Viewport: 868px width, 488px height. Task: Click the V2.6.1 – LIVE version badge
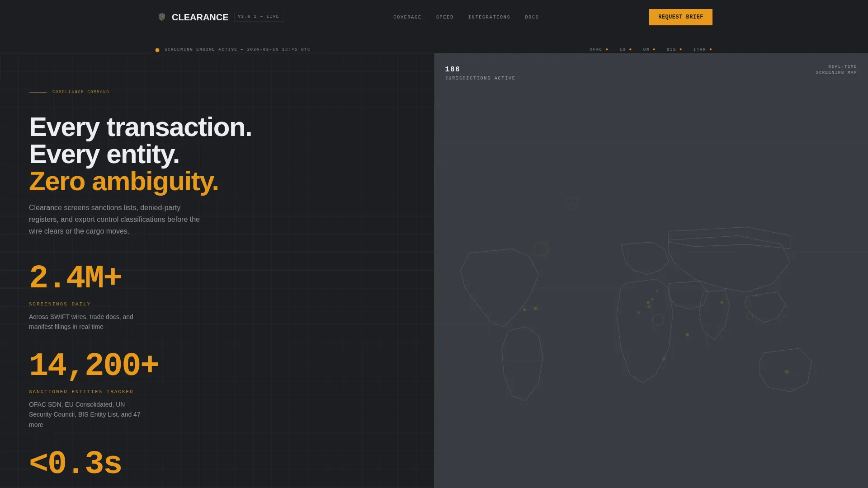pyautogui.click(x=259, y=17)
